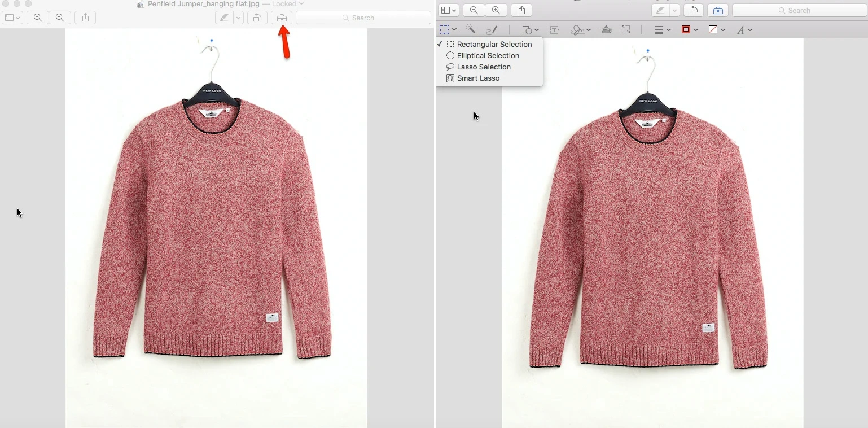Click the Share button on the right window
Viewport: 868px width, 428px height.
pyautogui.click(x=521, y=10)
